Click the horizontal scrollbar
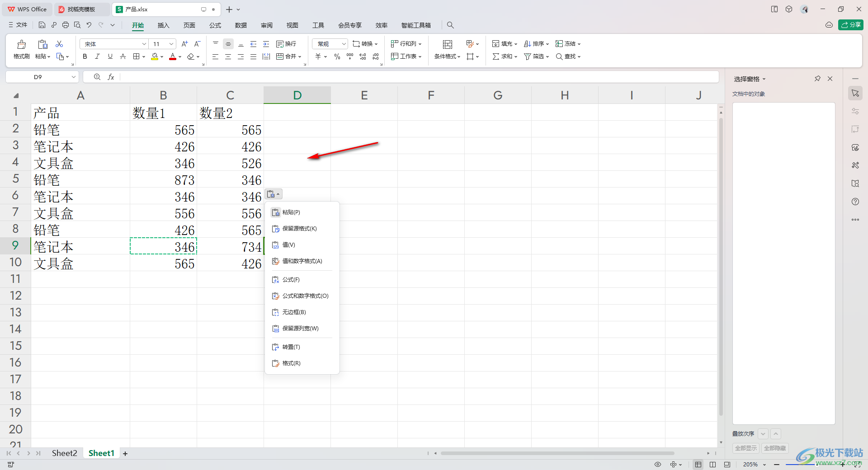 [558, 453]
